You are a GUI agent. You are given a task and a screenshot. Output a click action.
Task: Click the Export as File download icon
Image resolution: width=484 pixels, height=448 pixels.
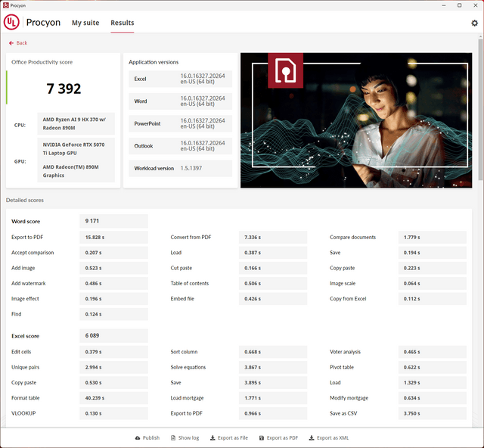213,438
